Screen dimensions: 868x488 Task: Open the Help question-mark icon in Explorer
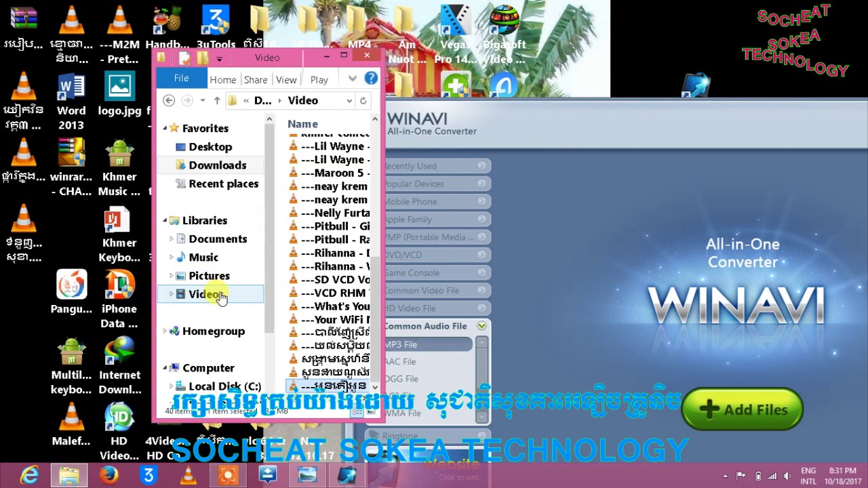pos(371,79)
